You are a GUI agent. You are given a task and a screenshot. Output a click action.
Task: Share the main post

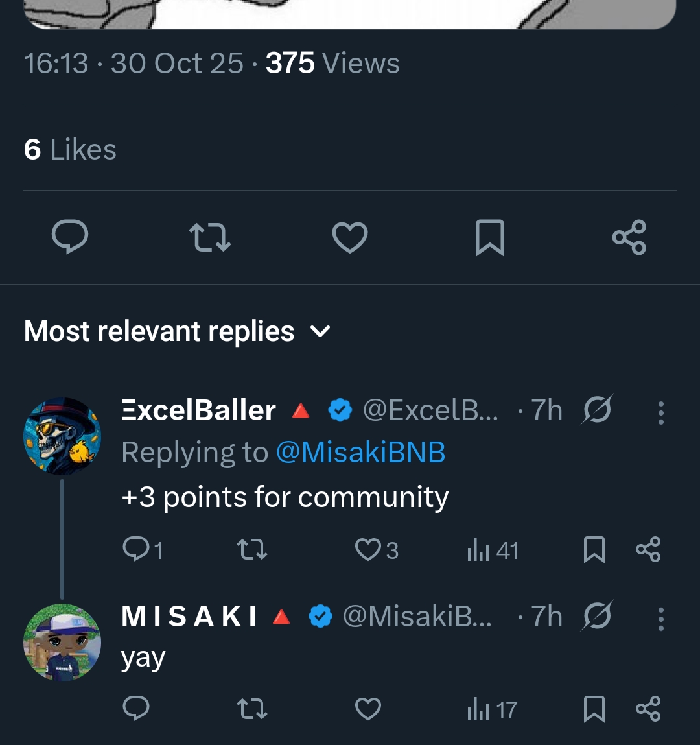pos(629,237)
